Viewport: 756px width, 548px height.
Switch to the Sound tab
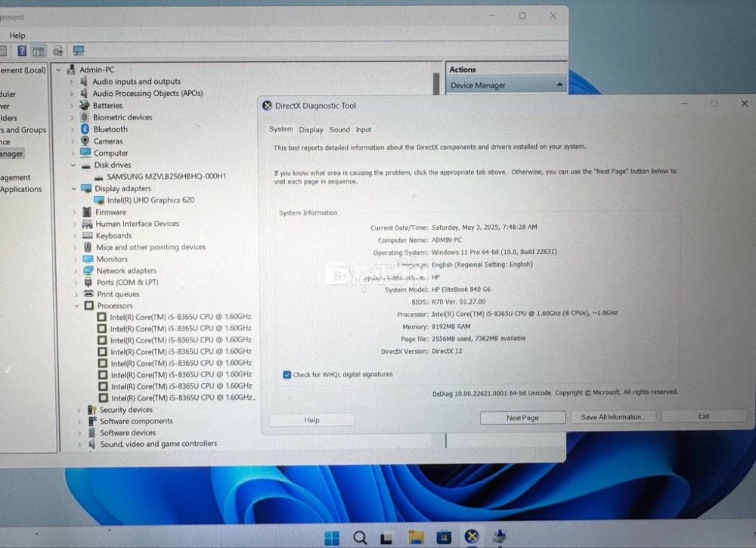click(x=339, y=130)
